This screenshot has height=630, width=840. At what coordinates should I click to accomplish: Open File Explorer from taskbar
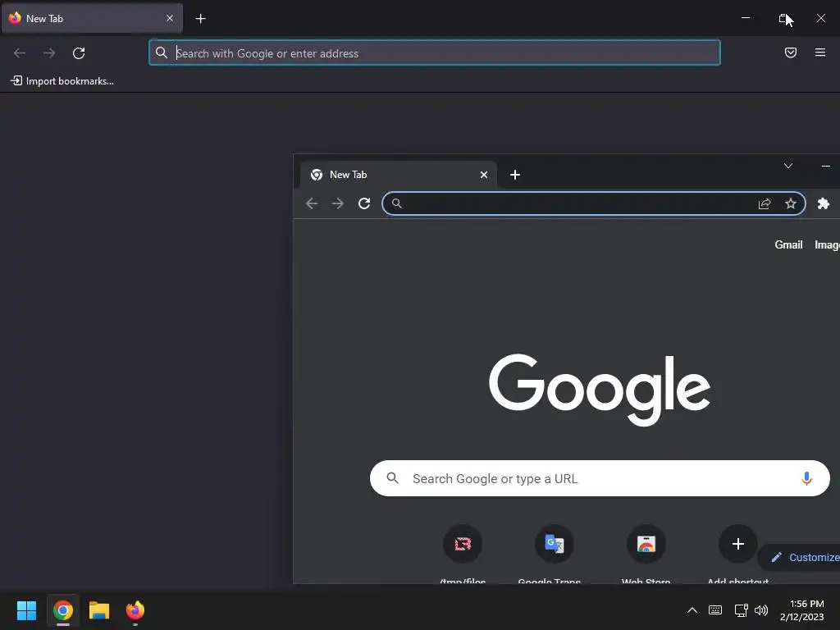click(99, 610)
